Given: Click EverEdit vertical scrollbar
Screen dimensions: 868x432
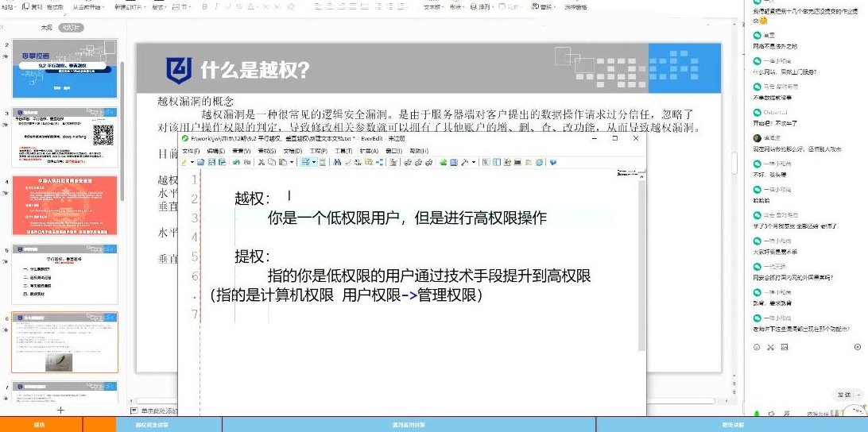Looking at the screenshot, I should click(x=641, y=265).
